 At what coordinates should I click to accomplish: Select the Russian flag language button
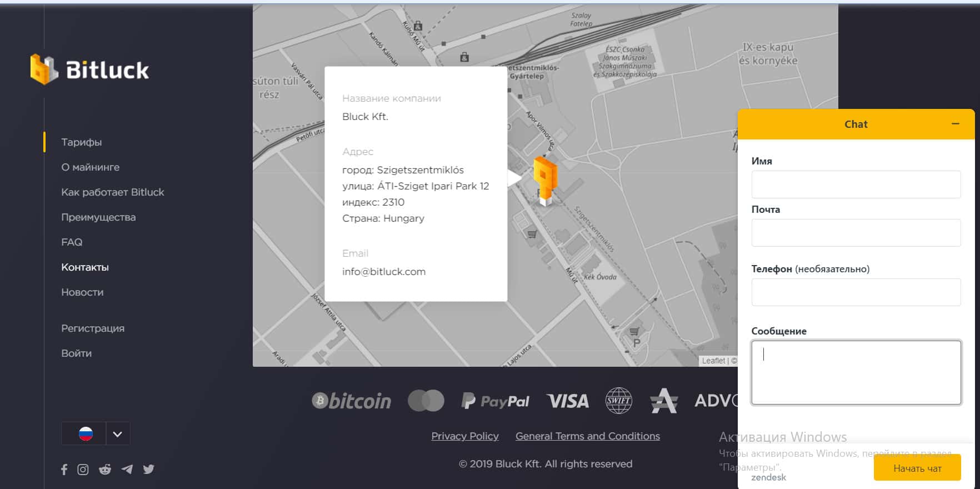click(x=85, y=434)
